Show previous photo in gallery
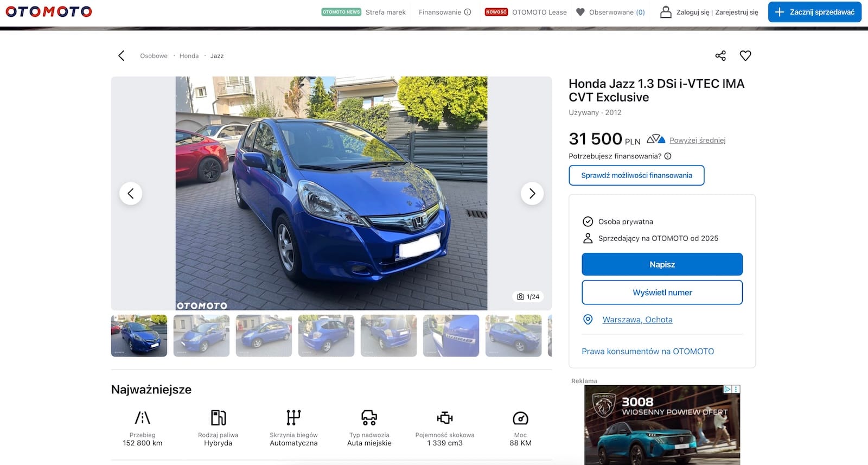This screenshot has height=465, width=868. pyautogui.click(x=131, y=193)
